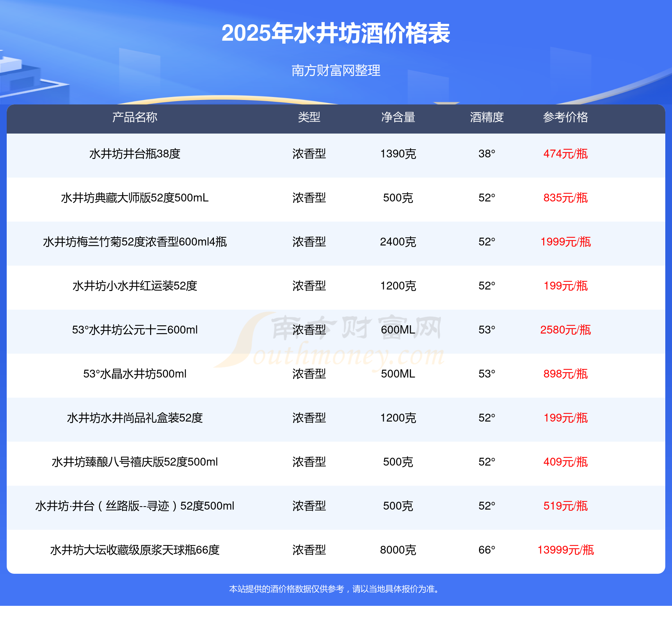This screenshot has width=672, height=623.
Task: Click 浓香型 type cell in the 梅兰竹菊 row
Action: (309, 242)
